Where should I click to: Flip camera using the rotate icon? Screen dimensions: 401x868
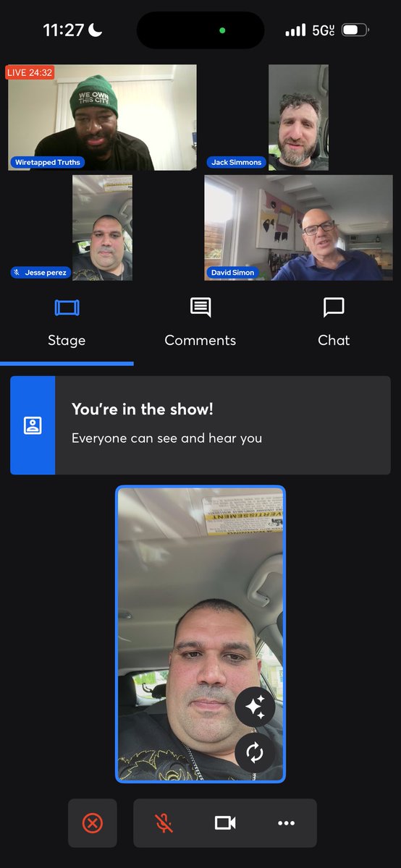255,753
